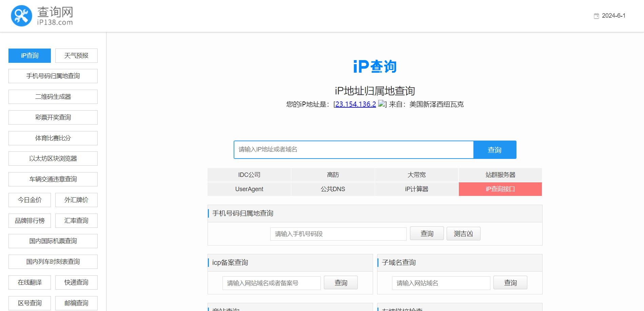Open 汇率查询 in the sidebar
This screenshot has width=644, height=311.
coord(76,221)
